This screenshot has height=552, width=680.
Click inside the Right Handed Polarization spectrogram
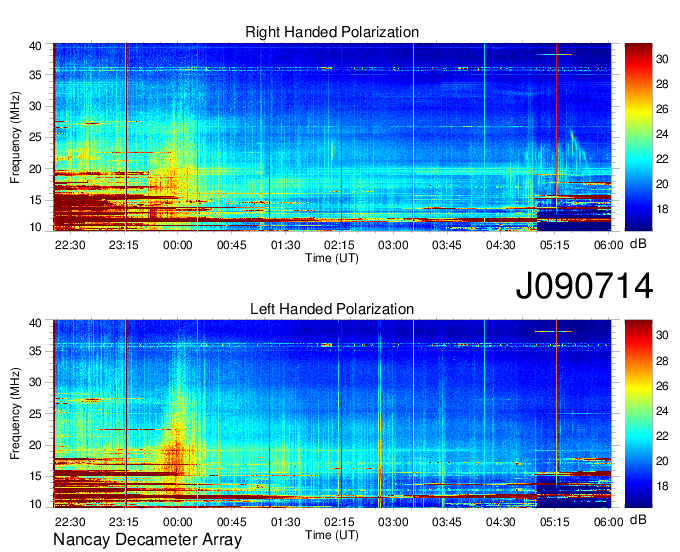(x=332, y=137)
